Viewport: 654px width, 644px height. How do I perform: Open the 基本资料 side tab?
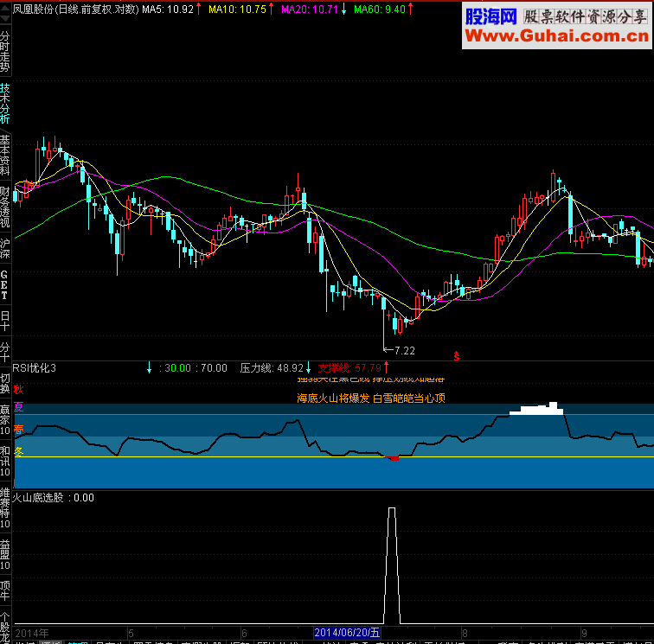(5, 155)
